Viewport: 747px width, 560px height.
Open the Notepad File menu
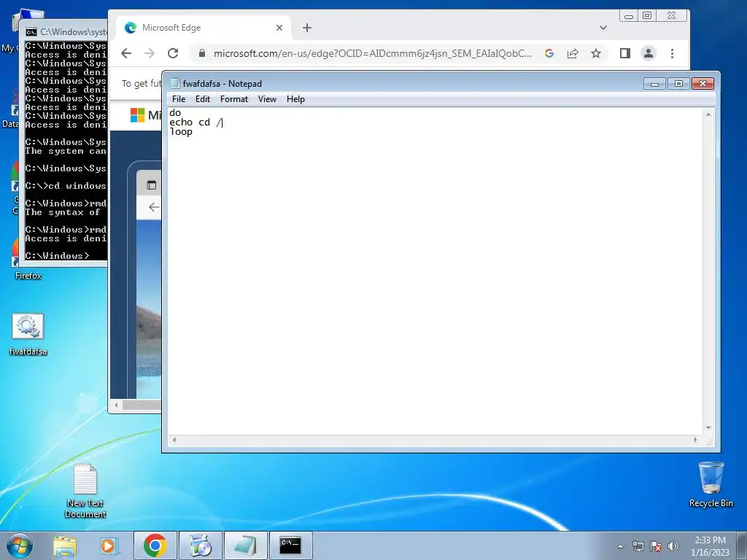point(179,99)
